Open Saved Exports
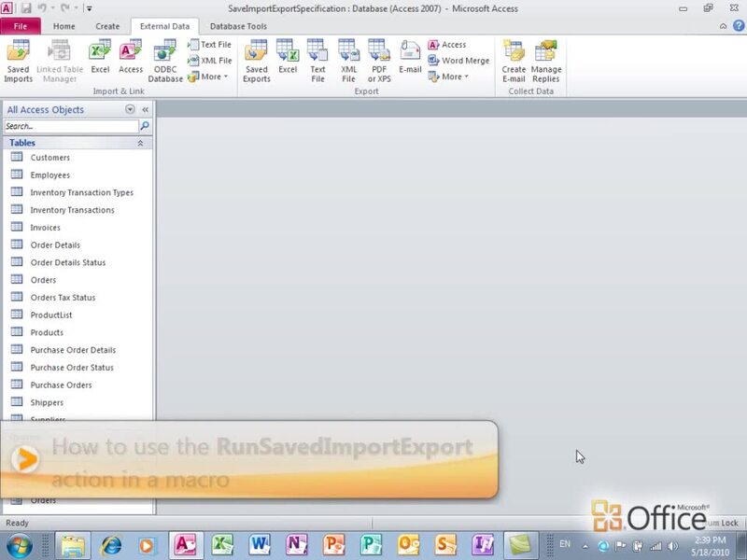This screenshot has width=747, height=560. click(256, 61)
